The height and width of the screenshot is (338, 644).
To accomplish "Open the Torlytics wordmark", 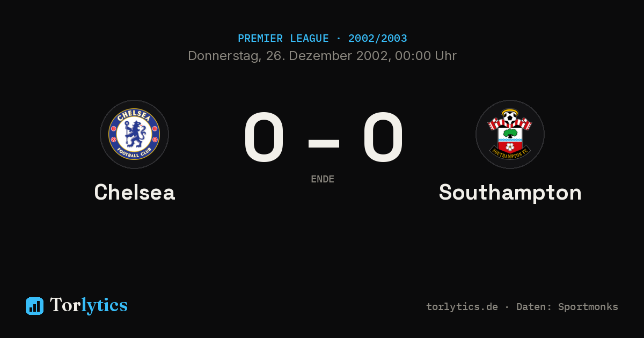I will pyautogui.click(x=89, y=305).
